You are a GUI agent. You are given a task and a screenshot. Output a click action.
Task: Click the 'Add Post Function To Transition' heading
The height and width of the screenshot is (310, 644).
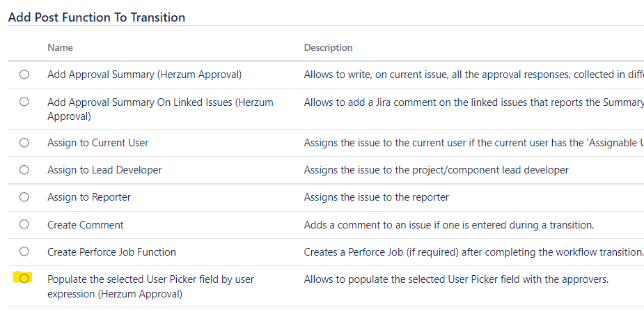[x=97, y=17]
